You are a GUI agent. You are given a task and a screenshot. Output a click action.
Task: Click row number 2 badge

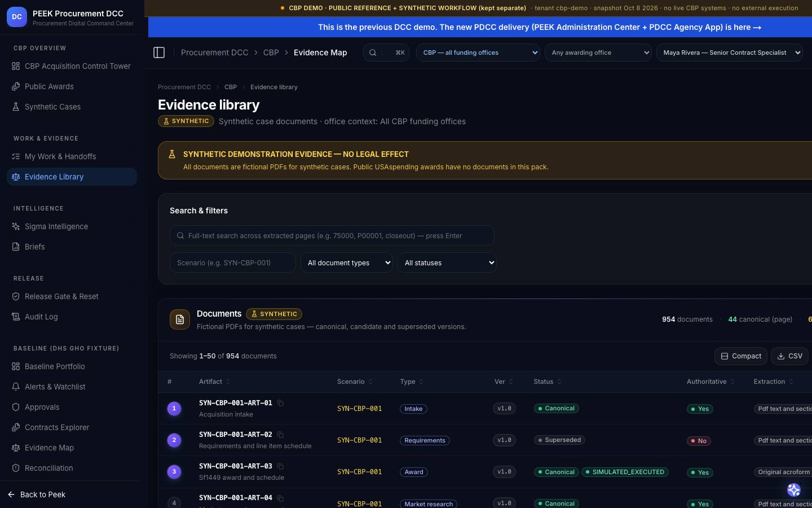click(174, 440)
